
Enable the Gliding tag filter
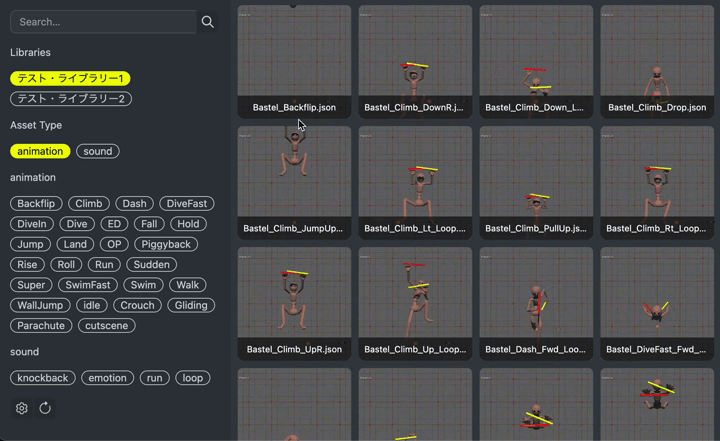[x=191, y=305]
